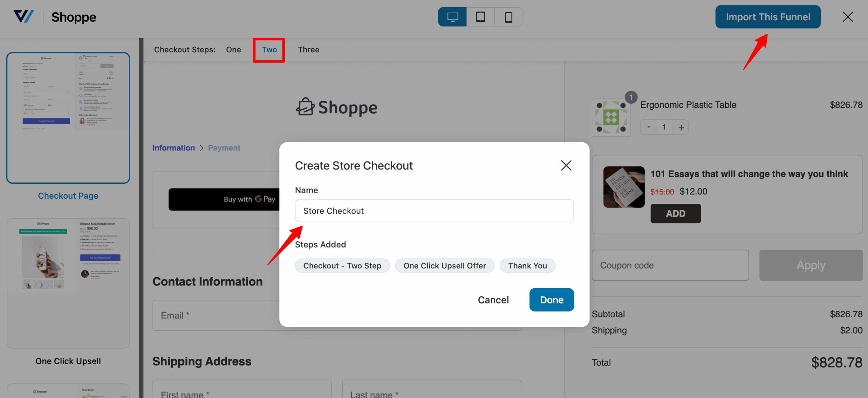Click the Store Checkout name field

434,211
